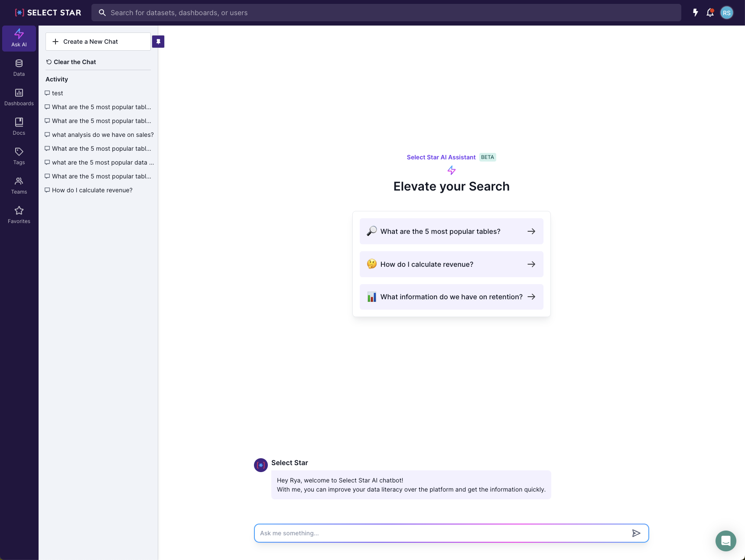
Task: Select 'How do I calculate revenue?' suggestion card
Action: coord(451,264)
